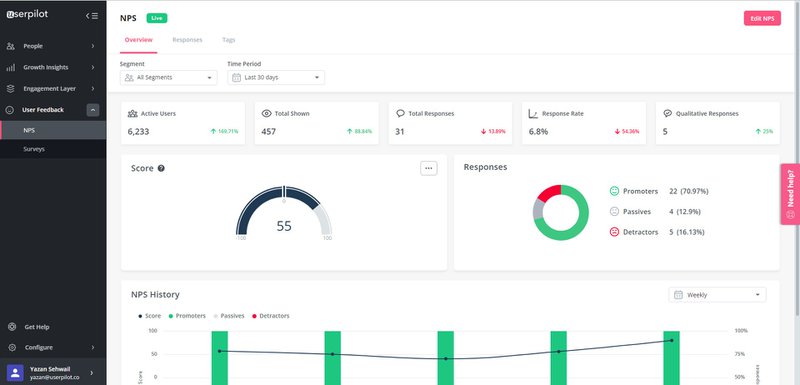This screenshot has height=385, width=800.
Task: Switch to the Responses tab
Action: pyautogui.click(x=187, y=40)
